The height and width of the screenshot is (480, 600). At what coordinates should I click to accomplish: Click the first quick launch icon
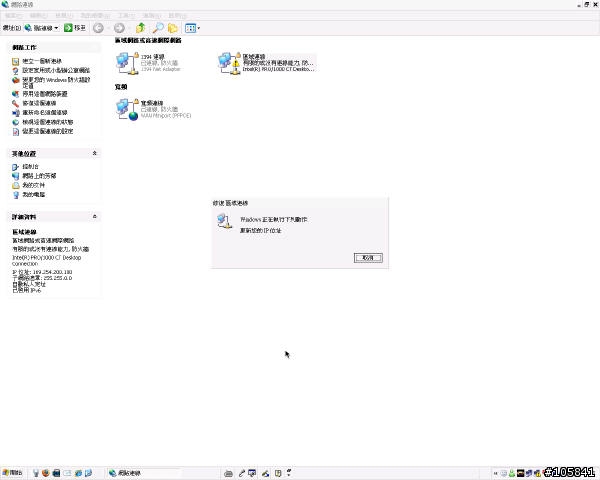[x=36, y=473]
